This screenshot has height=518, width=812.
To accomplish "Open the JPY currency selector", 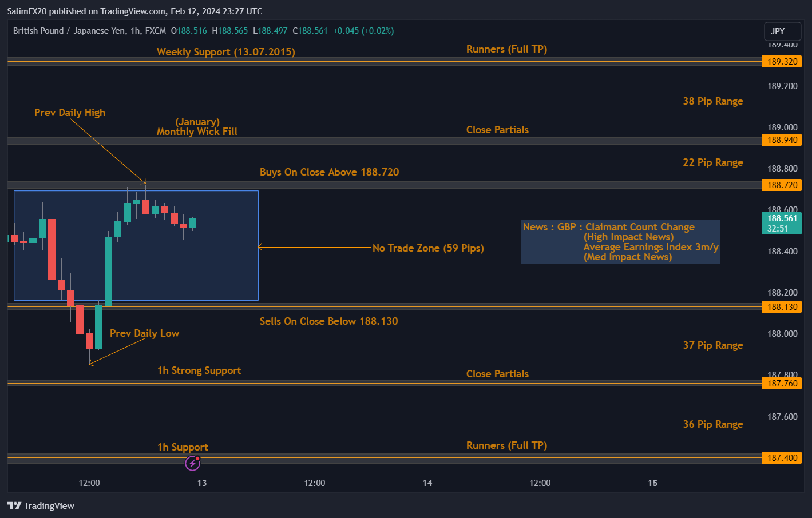I will [x=782, y=31].
